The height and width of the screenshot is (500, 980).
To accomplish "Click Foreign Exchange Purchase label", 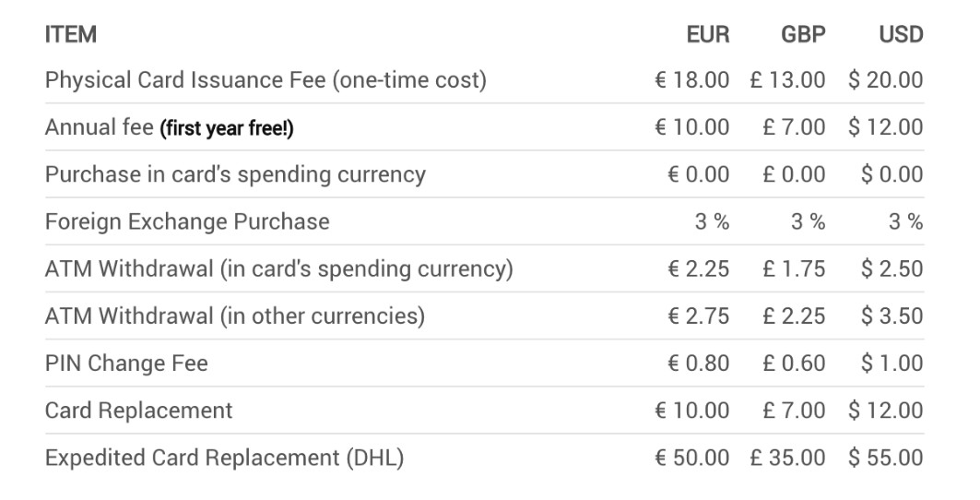I will pos(187,221).
